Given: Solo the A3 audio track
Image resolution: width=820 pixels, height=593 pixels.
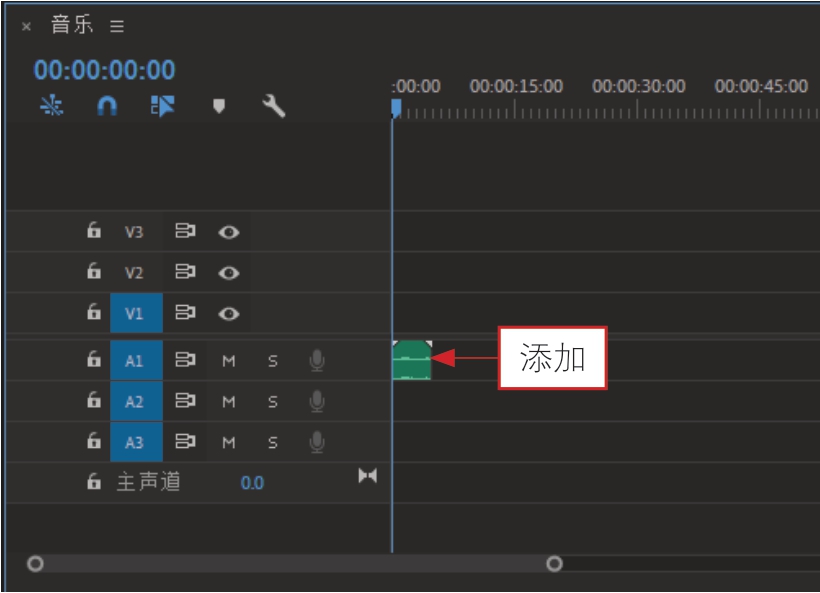Looking at the screenshot, I should tap(272, 443).
